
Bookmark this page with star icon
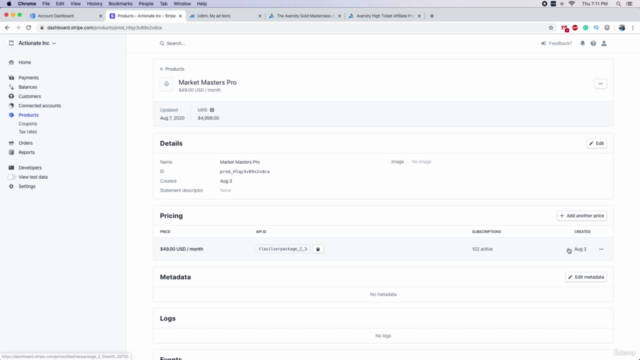point(551,28)
